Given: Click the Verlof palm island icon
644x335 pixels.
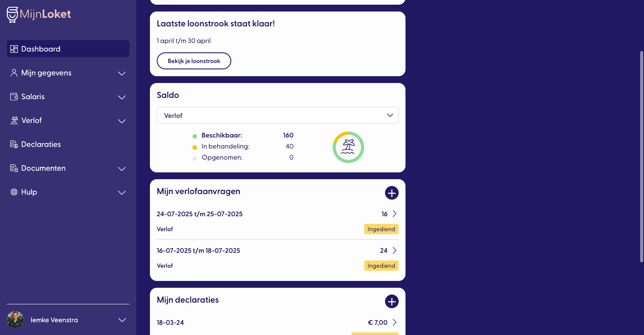Looking at the screenshot, I should (x=14, y=120).
